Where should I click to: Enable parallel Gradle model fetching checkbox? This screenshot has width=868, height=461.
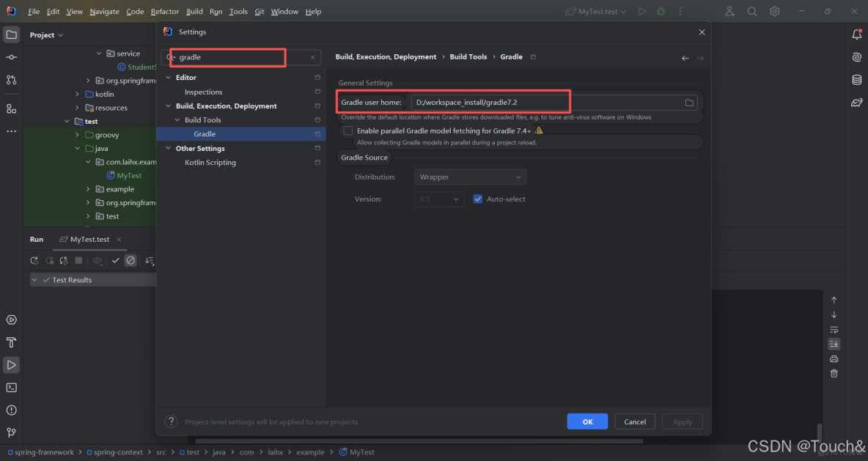pyautogui.click(x=347, y=130)
